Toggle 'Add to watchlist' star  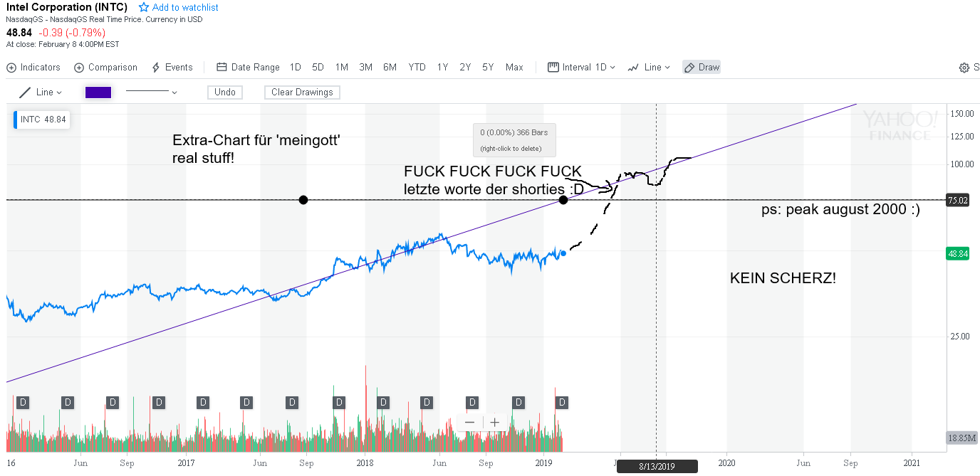click(145, 7)
